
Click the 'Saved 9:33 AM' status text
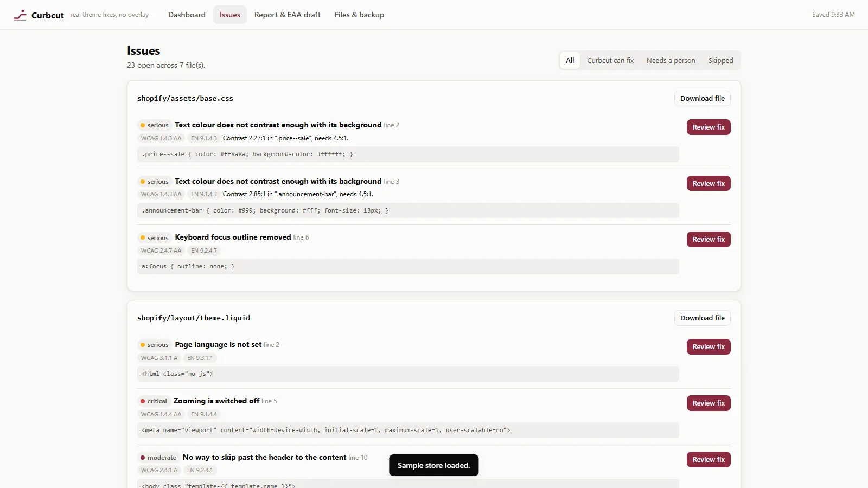pyautogui.click(x=833, y=15)
